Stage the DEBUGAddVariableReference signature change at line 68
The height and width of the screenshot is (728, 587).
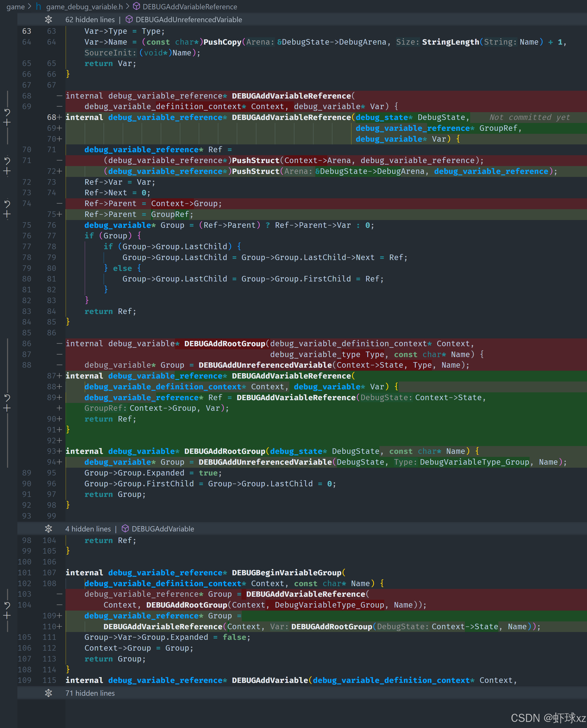click(7, 122)
